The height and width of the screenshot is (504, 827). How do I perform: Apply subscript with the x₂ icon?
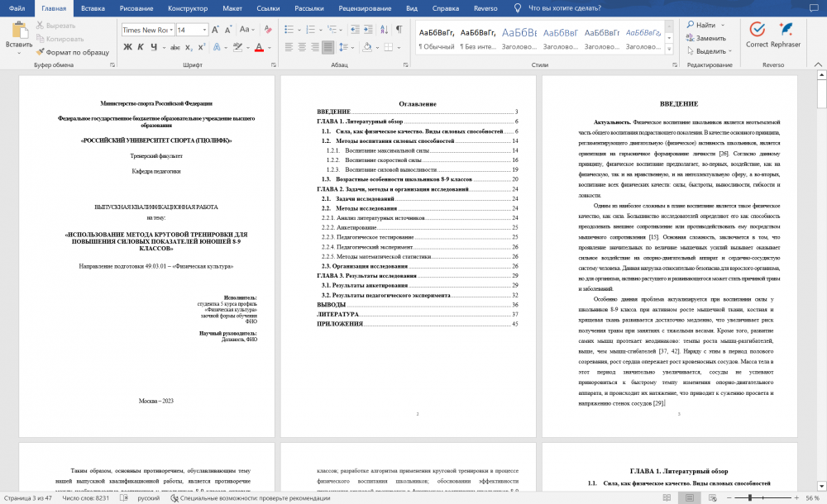pos(189,47)
